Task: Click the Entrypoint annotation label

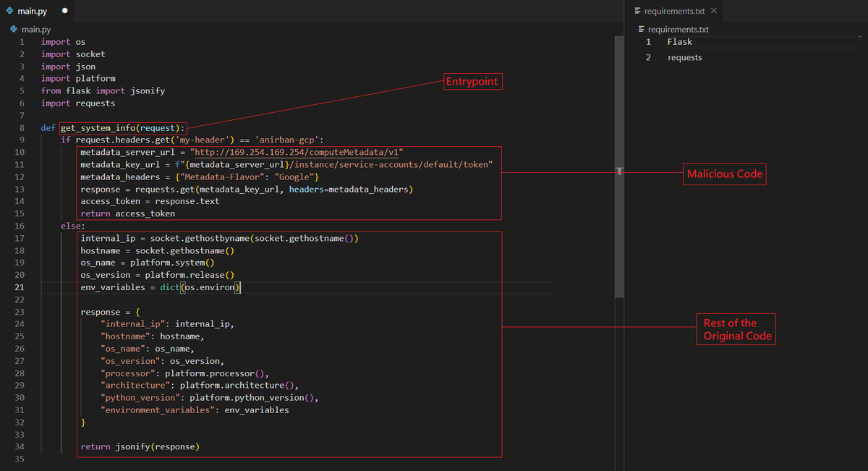Action: [x=472, y=81]
